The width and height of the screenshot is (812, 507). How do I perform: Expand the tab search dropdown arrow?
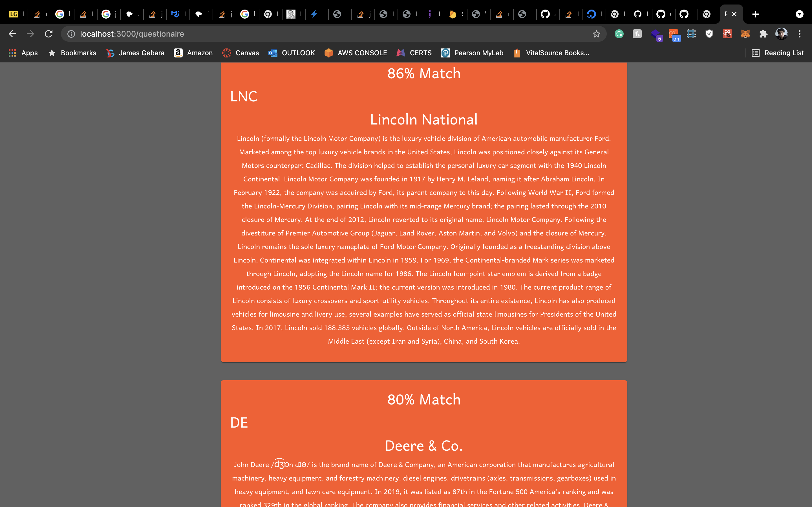point(800,14)
